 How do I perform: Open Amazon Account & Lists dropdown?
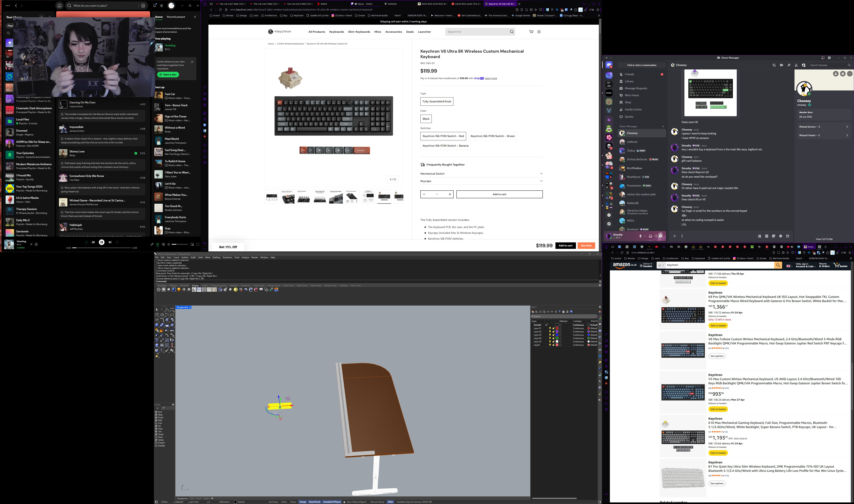click(806, 265)
